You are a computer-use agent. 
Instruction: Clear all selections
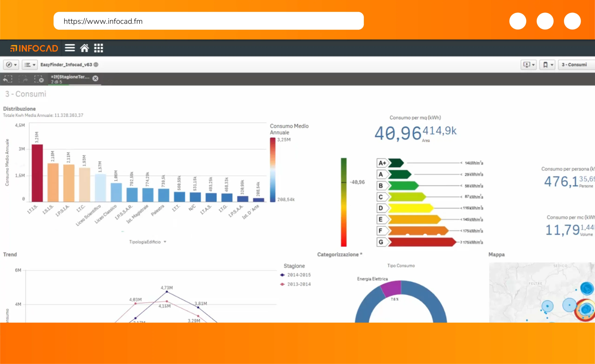39,79
